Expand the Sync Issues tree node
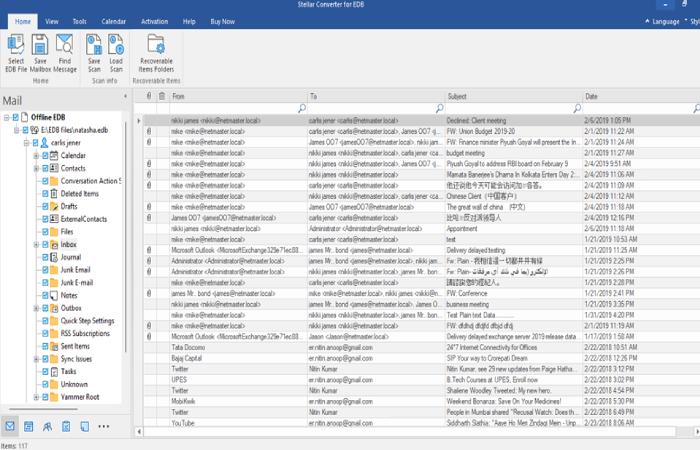 click(x=36, y=359)
